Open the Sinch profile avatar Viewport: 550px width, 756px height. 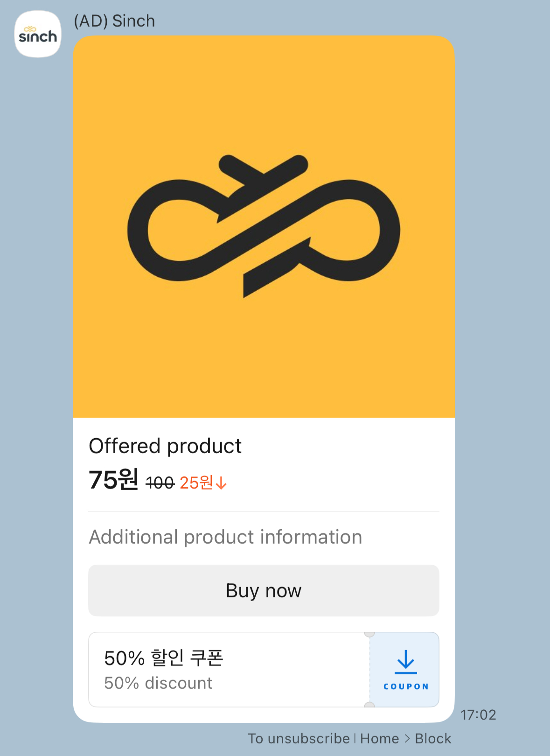point(38,34)
